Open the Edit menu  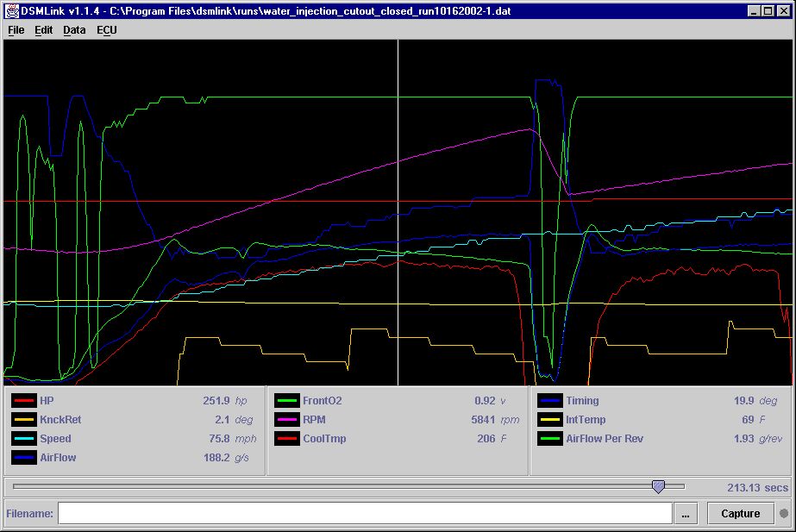point(44,30)
